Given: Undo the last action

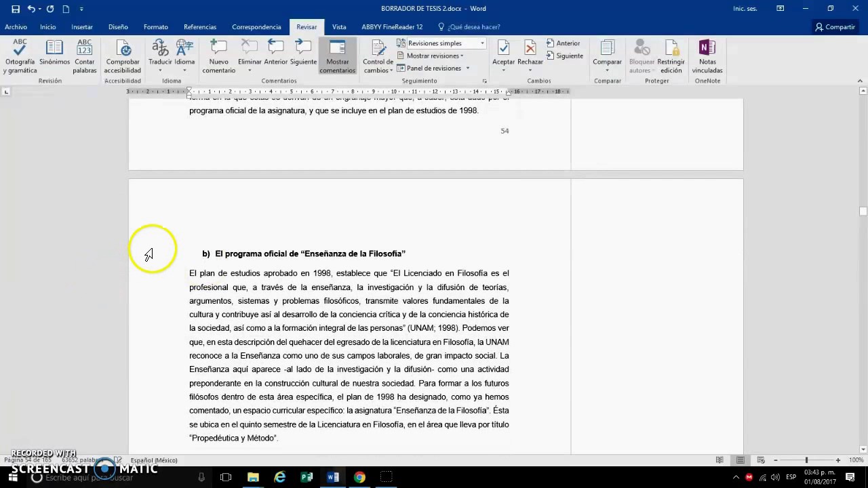Looking at the screenshot, I should [x=31, y=9].
